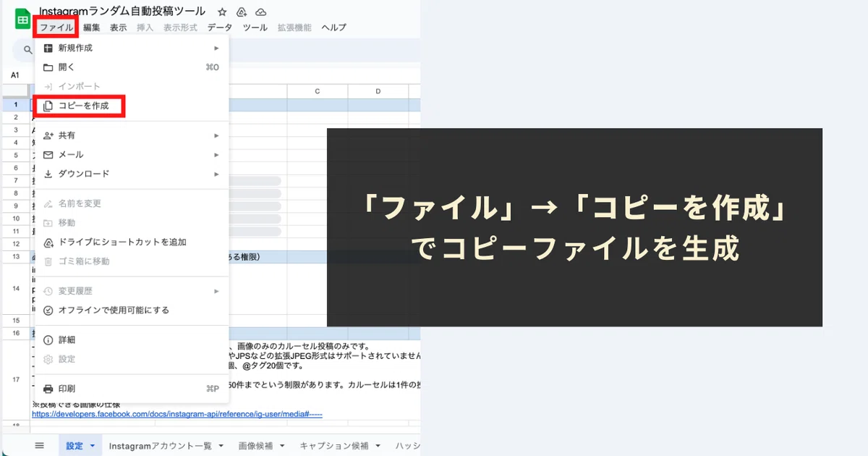Expand the ダウンロード submenu
This screenshot has width=868, height=456.
[x=132, y=174]
